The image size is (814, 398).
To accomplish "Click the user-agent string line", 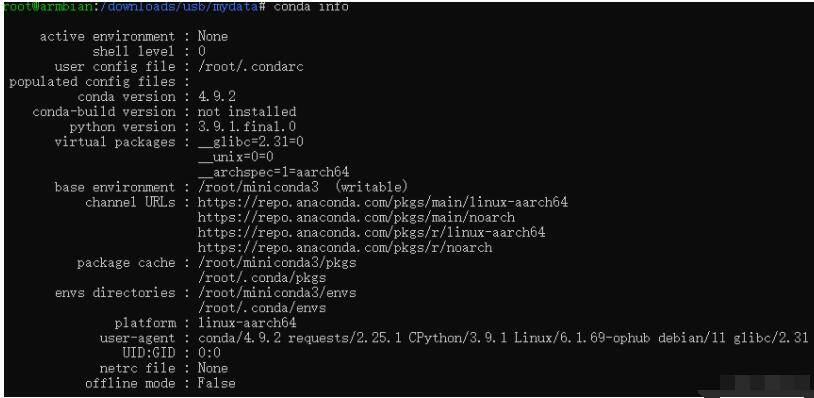I will tap(503, 338).
